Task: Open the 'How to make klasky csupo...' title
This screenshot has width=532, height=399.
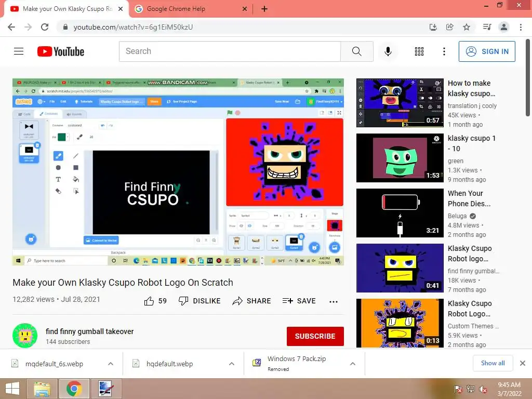Action: [x=471, y=88]
